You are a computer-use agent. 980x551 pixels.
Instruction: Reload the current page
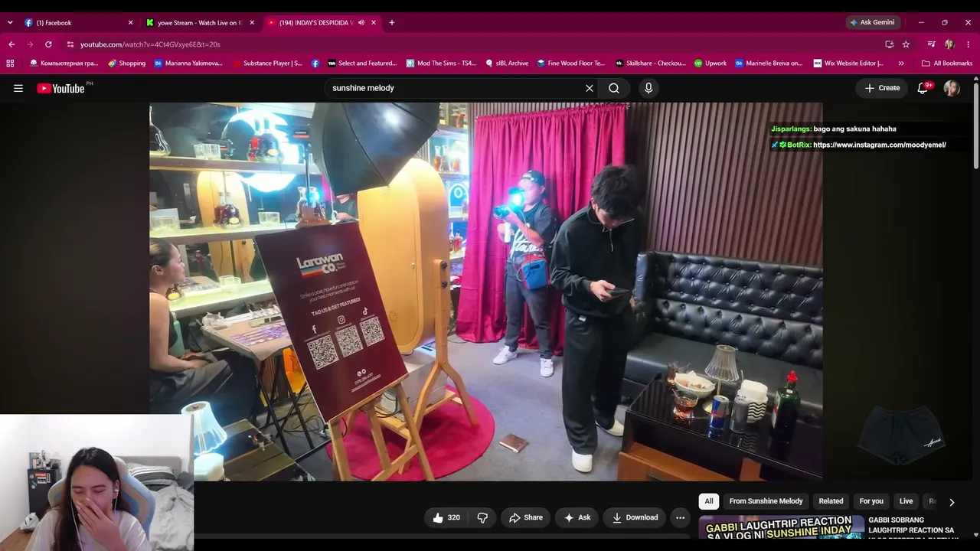click(x=48, y=44)
